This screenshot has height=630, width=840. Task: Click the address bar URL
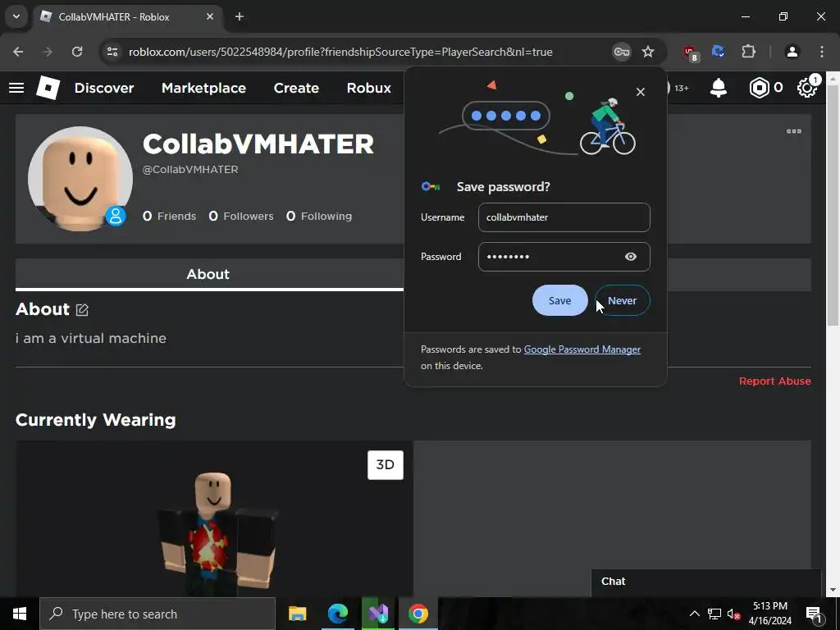[x=340, y=52]
